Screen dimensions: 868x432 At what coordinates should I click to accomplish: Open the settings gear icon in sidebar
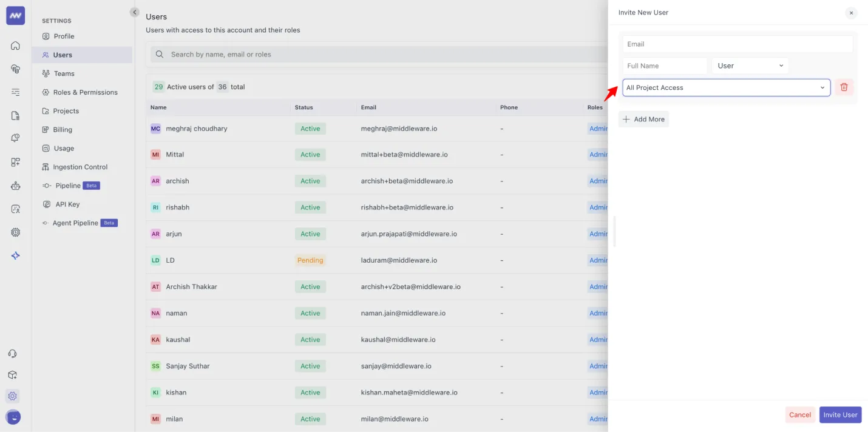[13, 396]
